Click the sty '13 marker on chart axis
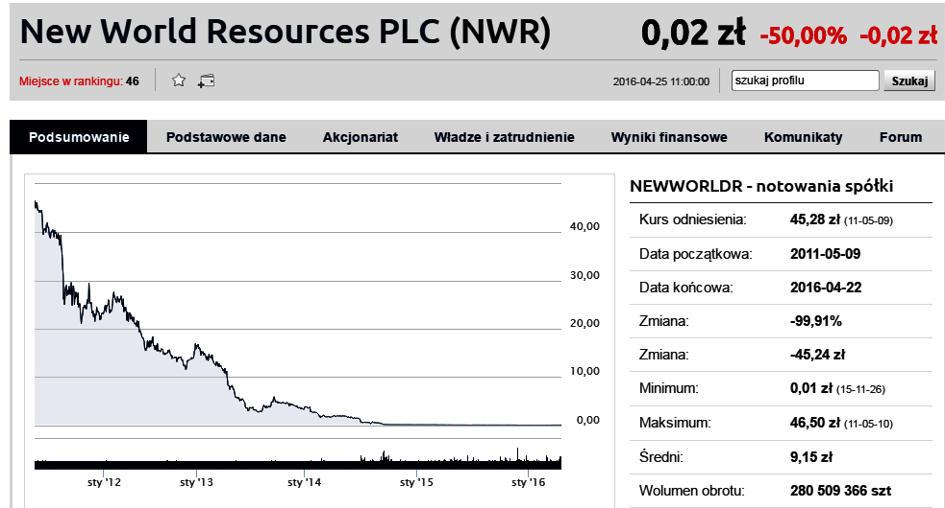945x508 pixels. coord(196,482)
